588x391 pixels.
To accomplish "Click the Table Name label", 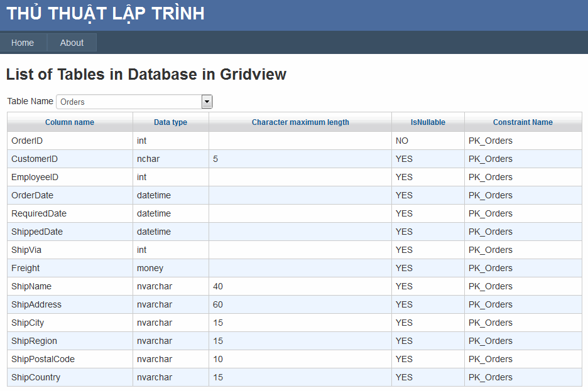I will pos(30,101).
